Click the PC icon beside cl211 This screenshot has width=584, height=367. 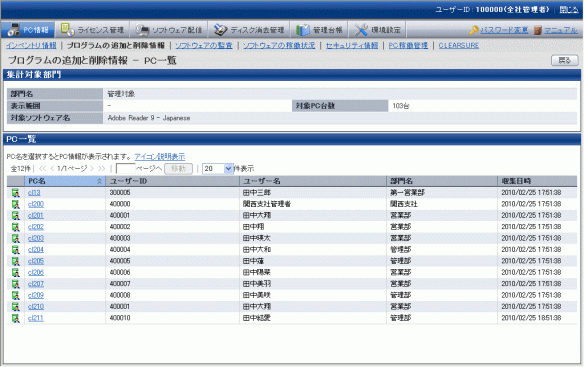(x=15, y=318)
